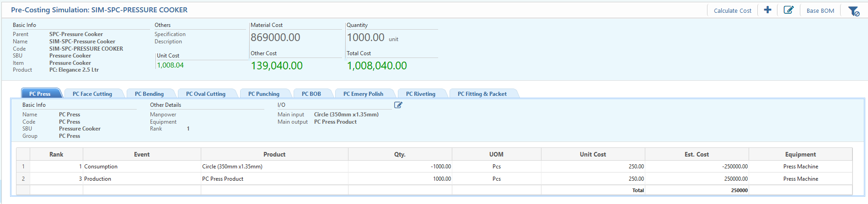The image size is (868, 204).
Task: Open Base BOM
Action: coord(820,10)
